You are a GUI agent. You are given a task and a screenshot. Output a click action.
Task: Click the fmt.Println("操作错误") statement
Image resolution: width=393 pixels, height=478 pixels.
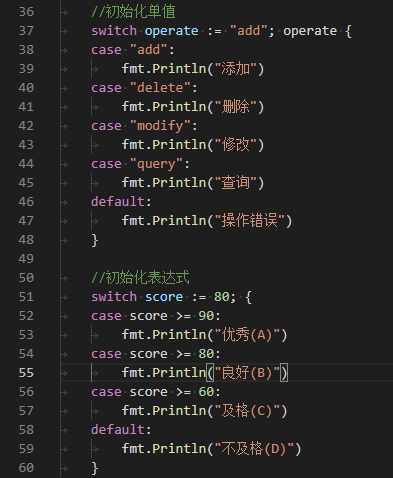click(x=207, y=221)
